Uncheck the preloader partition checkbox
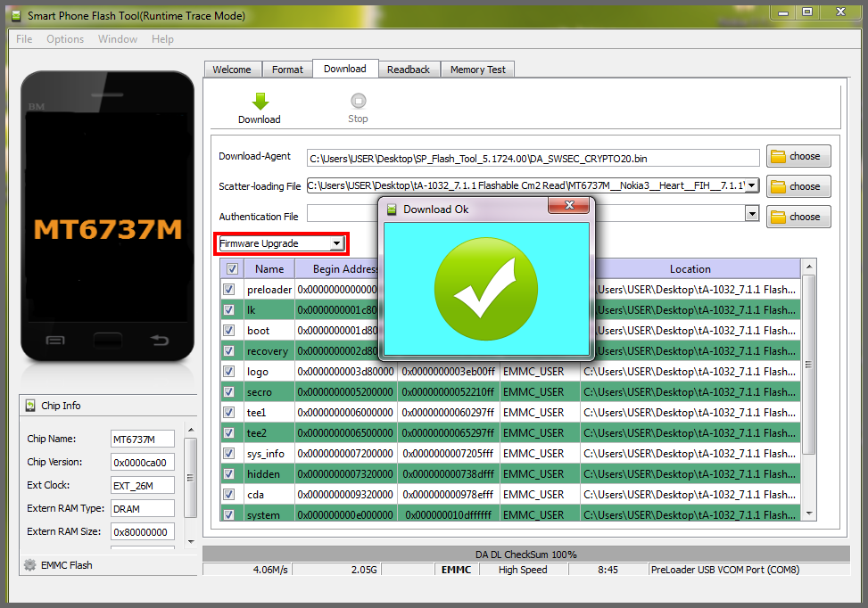Viewport: 868px width, 608px height. pyautogui.click(x=228, y=290)
